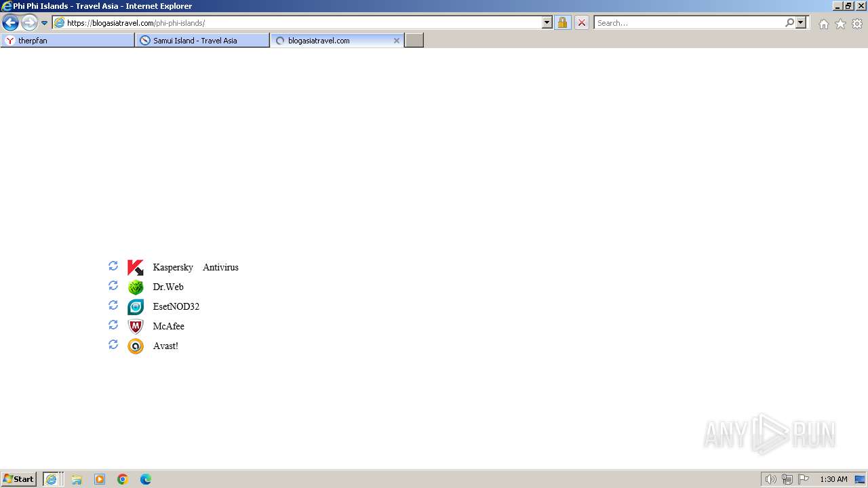The height and width of the screenshot is (488, 868).
Task: Click the magnifier search icon
Action: [789, 22]
